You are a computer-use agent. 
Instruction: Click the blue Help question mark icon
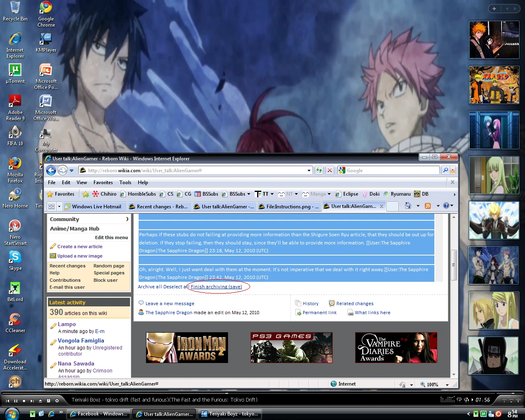pos(446,206)
